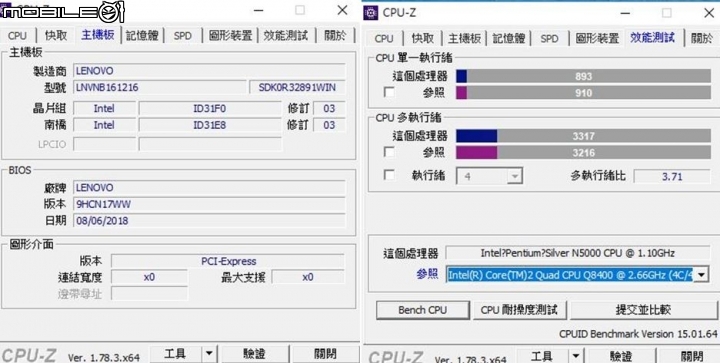Switch to 效能測試 tab in left window
The height and width of the screenshot is (363, 720).
tap(286, 36)
